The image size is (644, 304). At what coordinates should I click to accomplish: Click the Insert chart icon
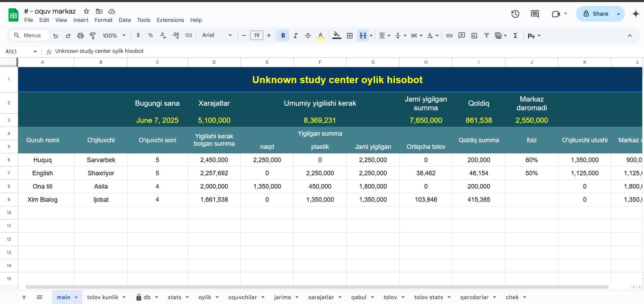pyautogui.click(x=474, y=35)
